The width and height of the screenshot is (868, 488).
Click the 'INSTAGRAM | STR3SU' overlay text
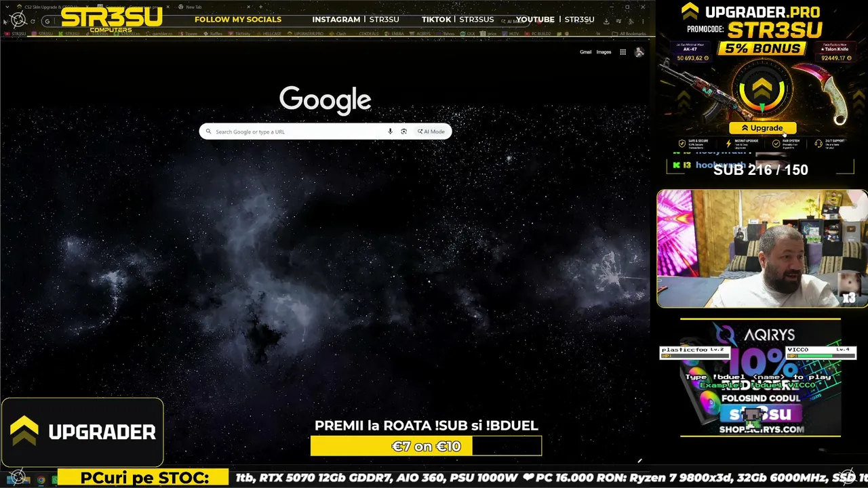pos(355,19)
